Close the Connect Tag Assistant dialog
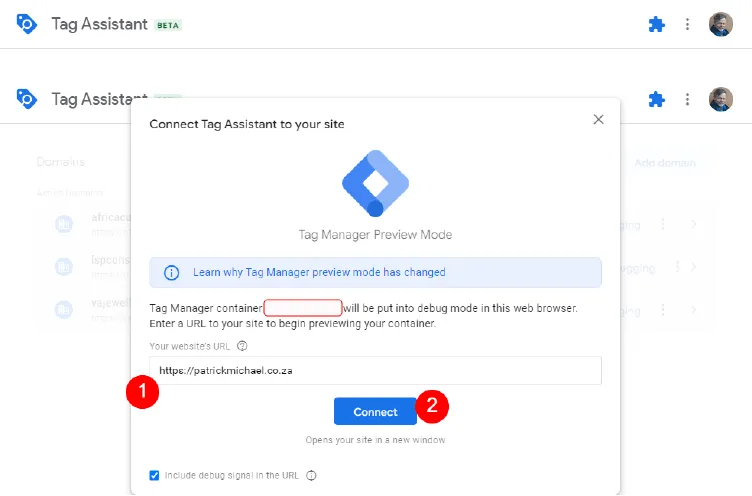The image size is (752, 496). pyautogui.click(x=598, y=119)
